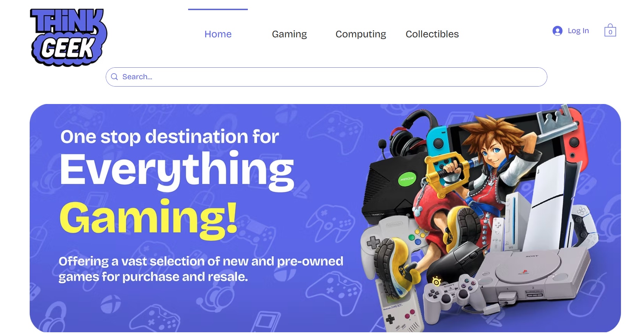The image size is (644, 334).
Task: Open the Collectibles menu item
Action: [432, 34]
